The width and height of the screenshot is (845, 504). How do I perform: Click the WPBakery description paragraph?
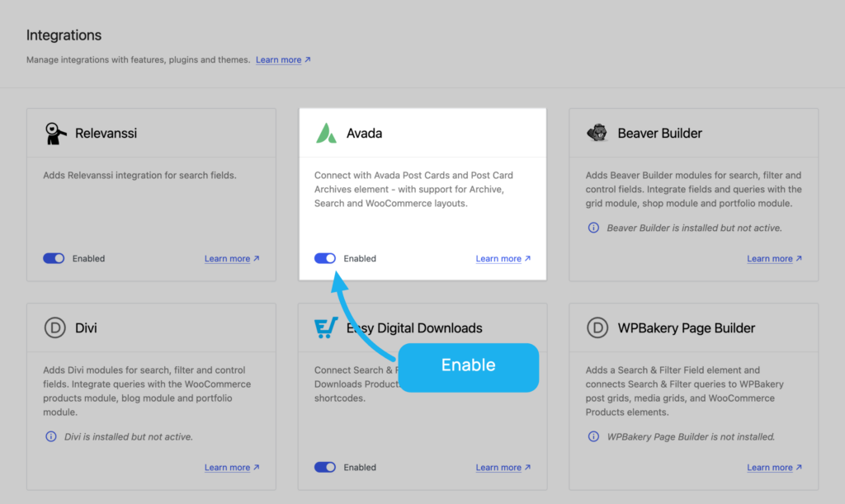point(684,391)
